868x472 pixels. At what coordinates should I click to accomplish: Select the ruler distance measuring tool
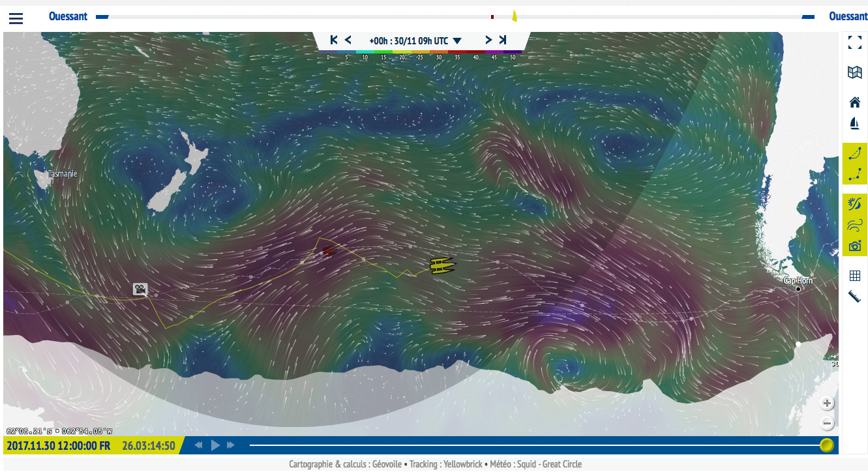(854, 297)
